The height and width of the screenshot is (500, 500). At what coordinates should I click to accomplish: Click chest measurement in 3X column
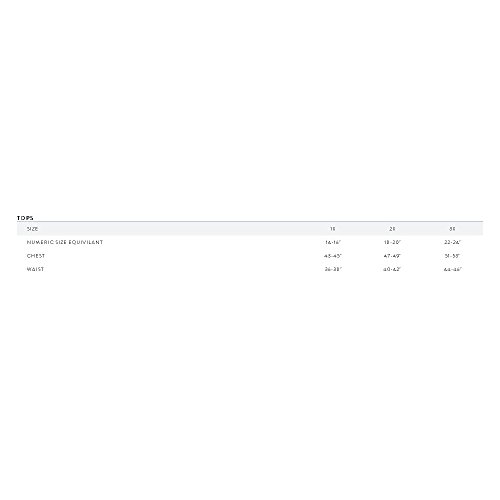point(452,256)
